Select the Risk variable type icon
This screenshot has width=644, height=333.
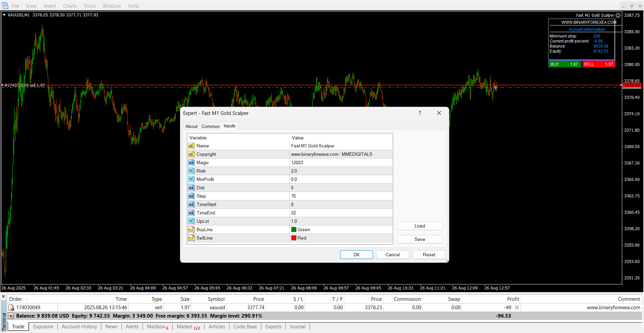[x=191, y=171]
